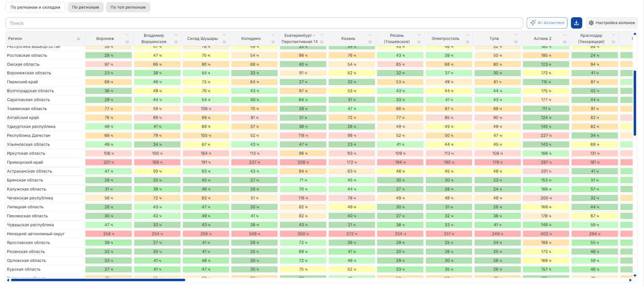Open the Воронеж column three-dots options

coord(127,35)
